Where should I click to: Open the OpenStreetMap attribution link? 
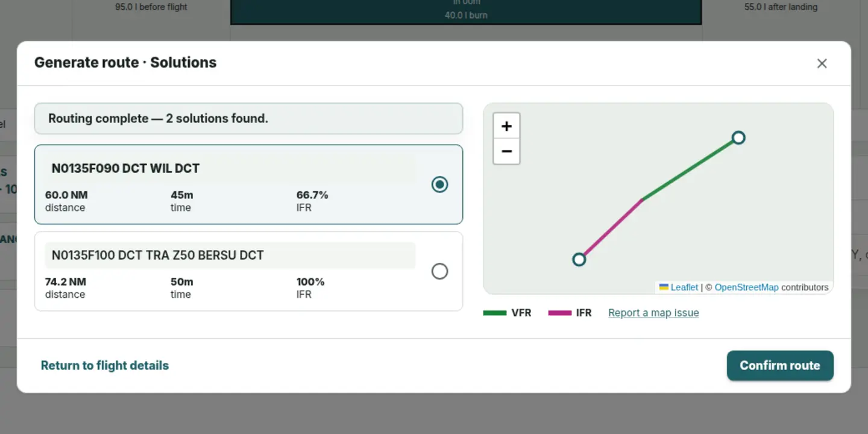coord(746,288)
